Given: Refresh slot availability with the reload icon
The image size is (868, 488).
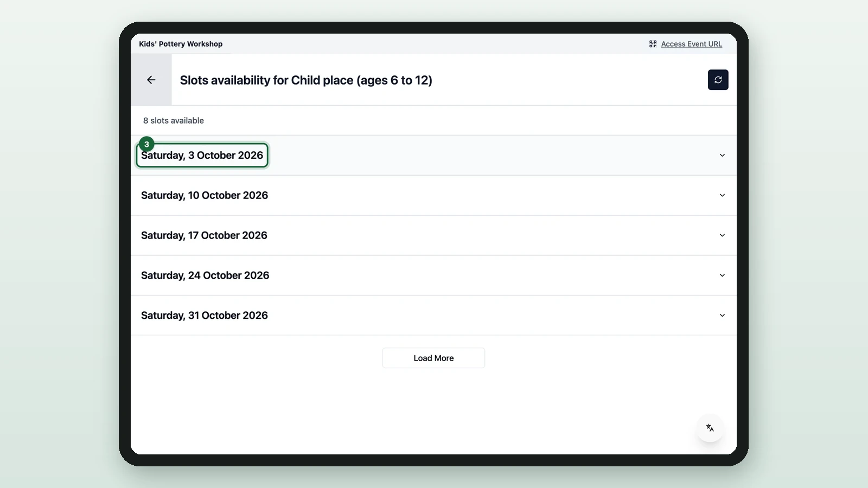Looking at the screenshot, I should pyautogui.click(x=718, y=80).
